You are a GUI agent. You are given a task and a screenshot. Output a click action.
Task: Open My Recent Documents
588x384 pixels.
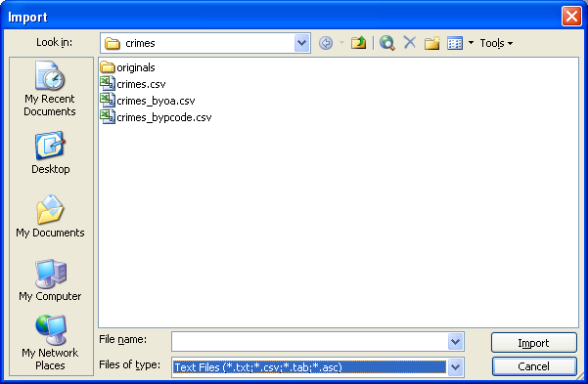point(50,89)
